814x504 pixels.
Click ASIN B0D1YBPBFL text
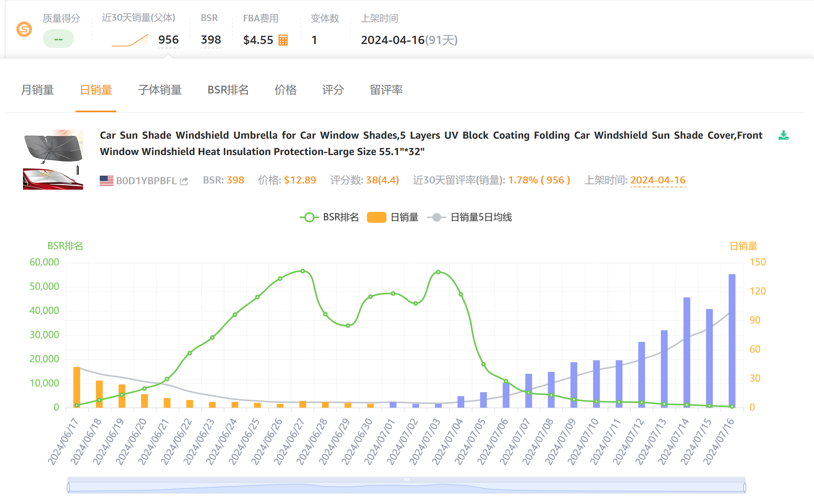146,181
